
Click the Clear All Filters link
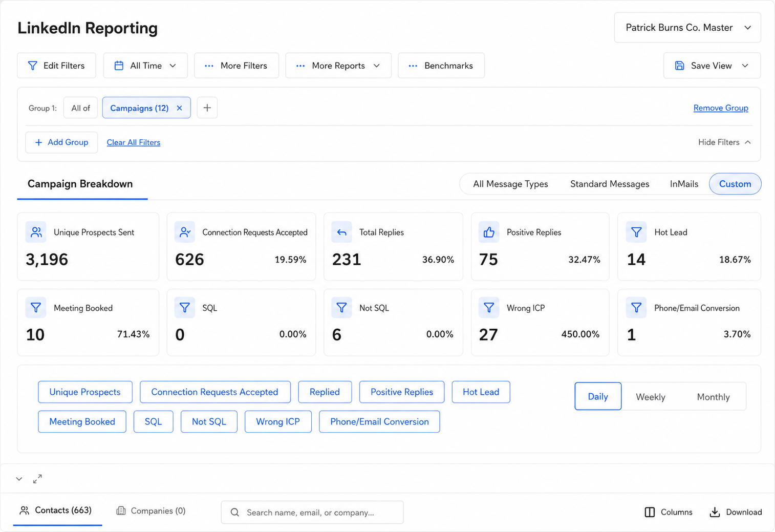click(134, 142)
